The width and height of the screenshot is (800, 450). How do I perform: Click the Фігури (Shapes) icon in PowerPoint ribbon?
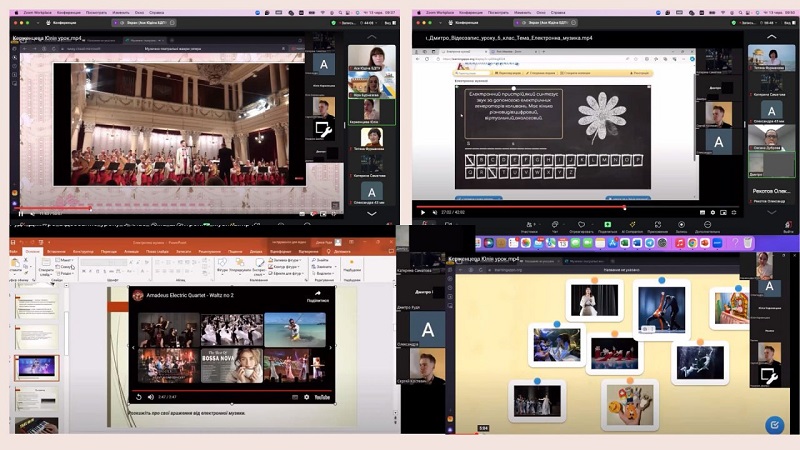(x=222, y=265)
